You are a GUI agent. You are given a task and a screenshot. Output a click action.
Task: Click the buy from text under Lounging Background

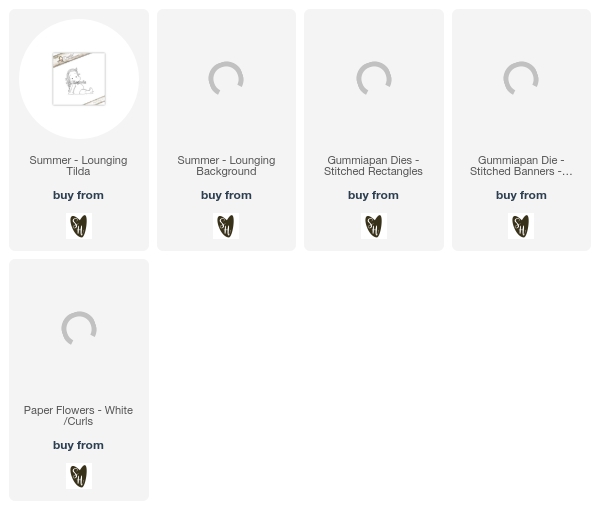pos(226,195)
